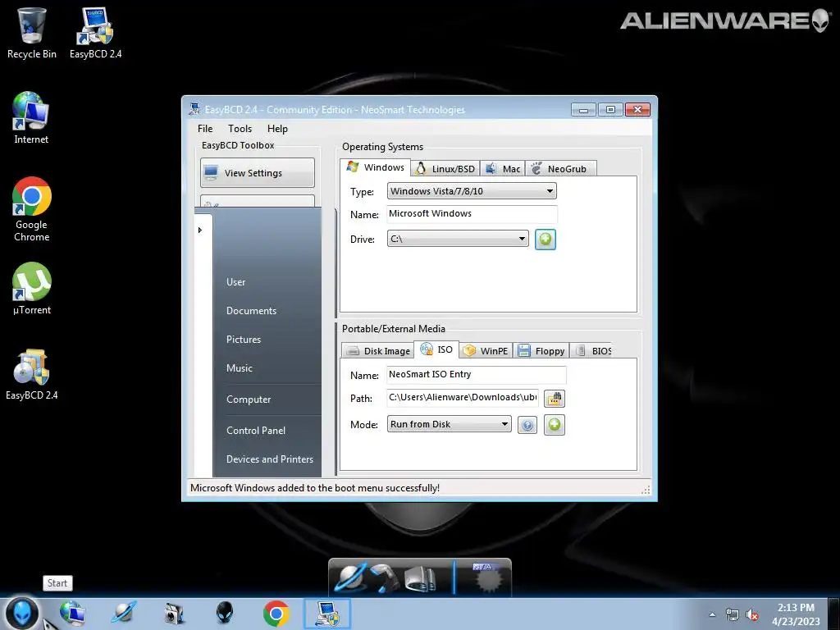Click the green add Windows entry button
This screenshot has height=630, width=840.
[545, 239]
